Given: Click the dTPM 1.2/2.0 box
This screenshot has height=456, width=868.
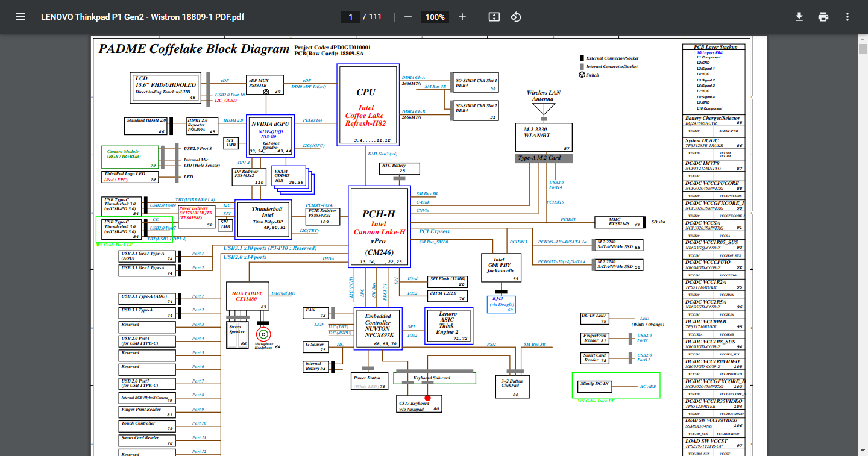Looking at the screenshot, I should (447, 295).
